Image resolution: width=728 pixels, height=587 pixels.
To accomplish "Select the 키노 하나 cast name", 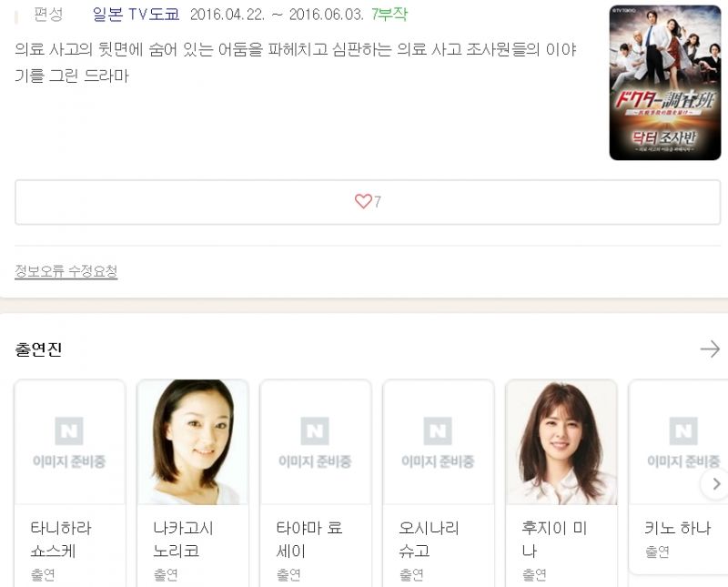I will pos(678,528).
